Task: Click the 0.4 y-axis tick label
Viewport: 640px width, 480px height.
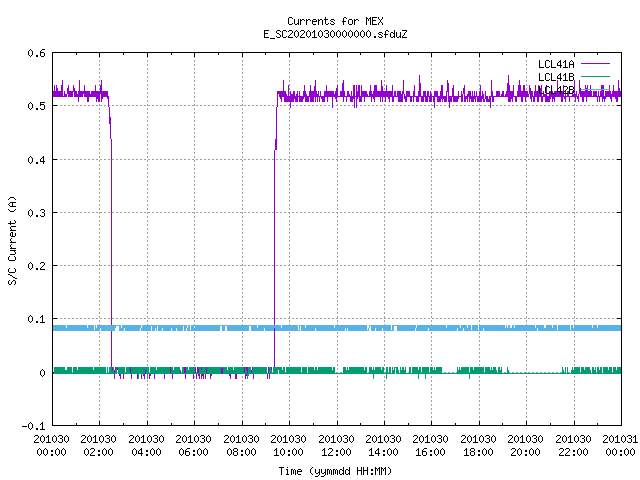Action: (x=36, y=160)
